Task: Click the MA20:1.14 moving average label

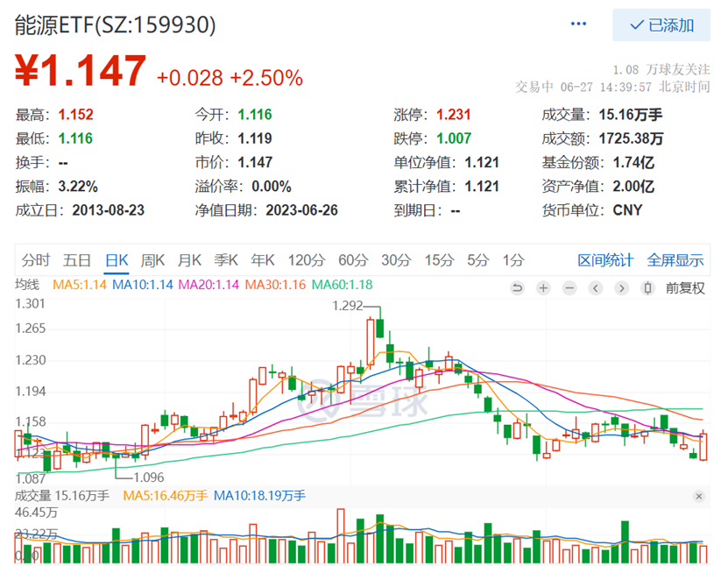Action: pos(209,285)
